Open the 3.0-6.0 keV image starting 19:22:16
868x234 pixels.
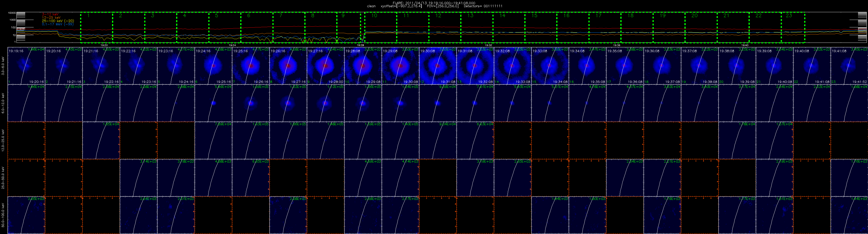(138, 65)
